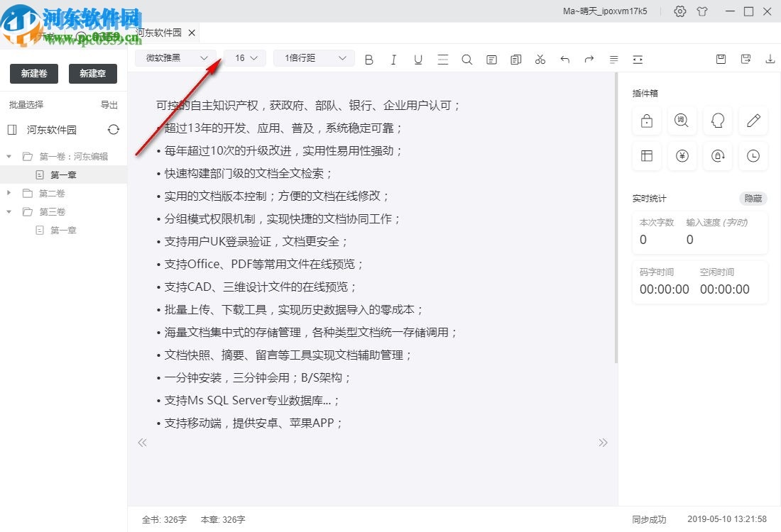Image resolution: width=781 pixels, height=532 pixels.
Task: Open the table plugin in 插件箱
Action: click(646, 156)
